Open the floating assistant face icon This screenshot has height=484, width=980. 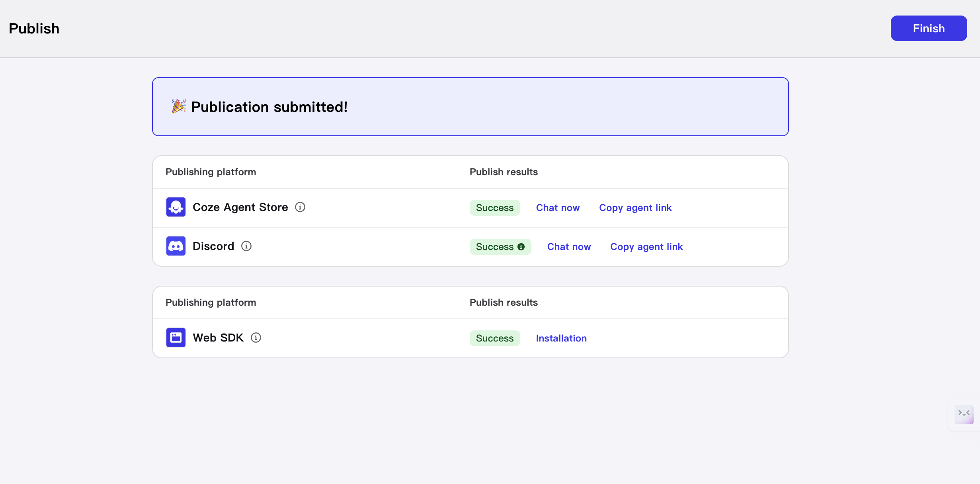click(964, 414)
